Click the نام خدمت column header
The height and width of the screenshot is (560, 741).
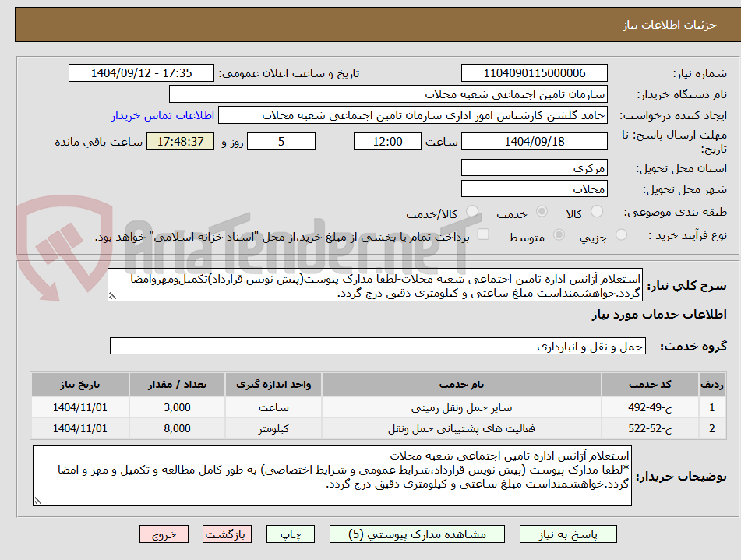click(461, 385)
